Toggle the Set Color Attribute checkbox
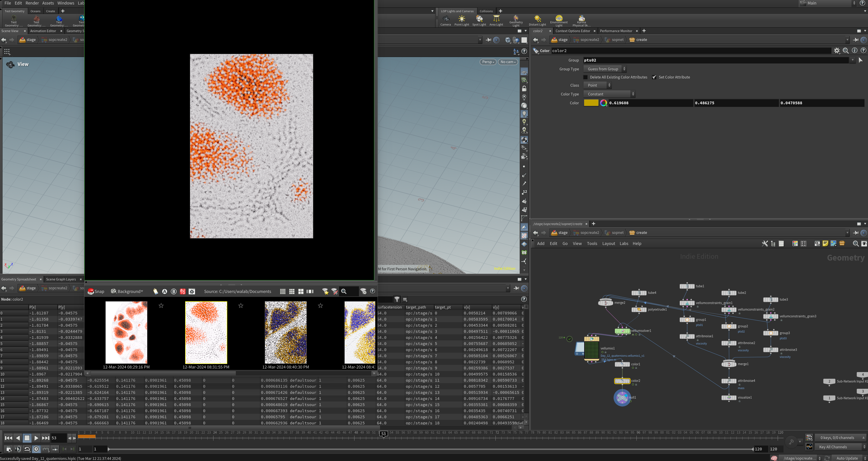 (654, 77)
